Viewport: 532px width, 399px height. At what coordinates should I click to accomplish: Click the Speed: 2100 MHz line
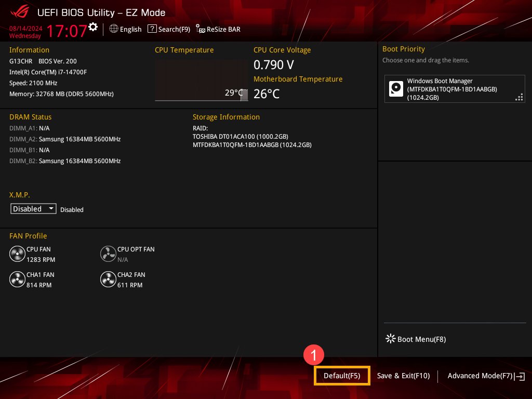click(x=33, y=83)
